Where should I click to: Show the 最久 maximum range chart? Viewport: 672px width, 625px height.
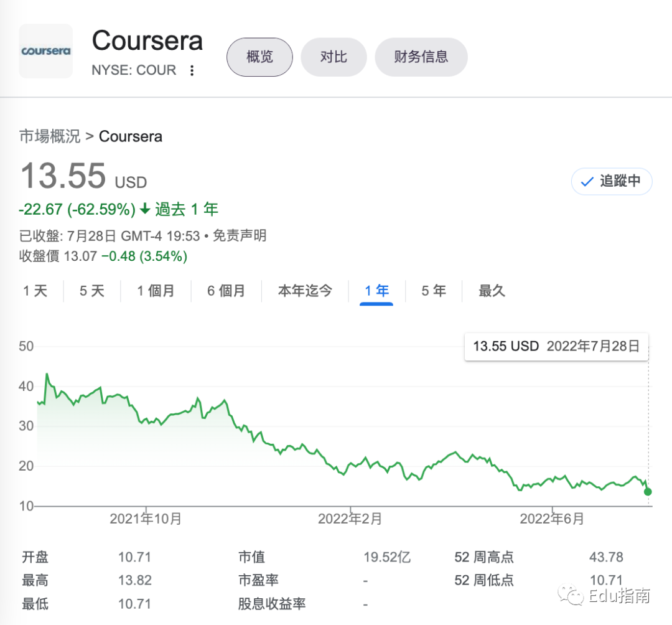(492, 291)
